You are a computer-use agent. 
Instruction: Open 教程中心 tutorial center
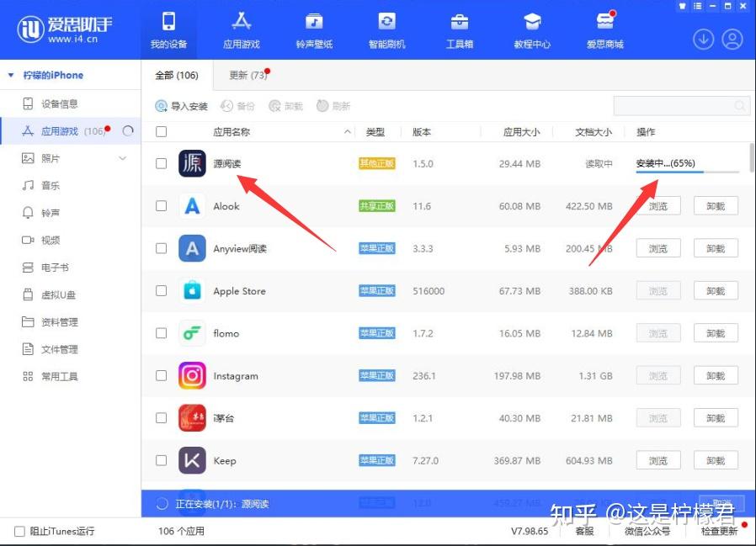click(532, 30)
